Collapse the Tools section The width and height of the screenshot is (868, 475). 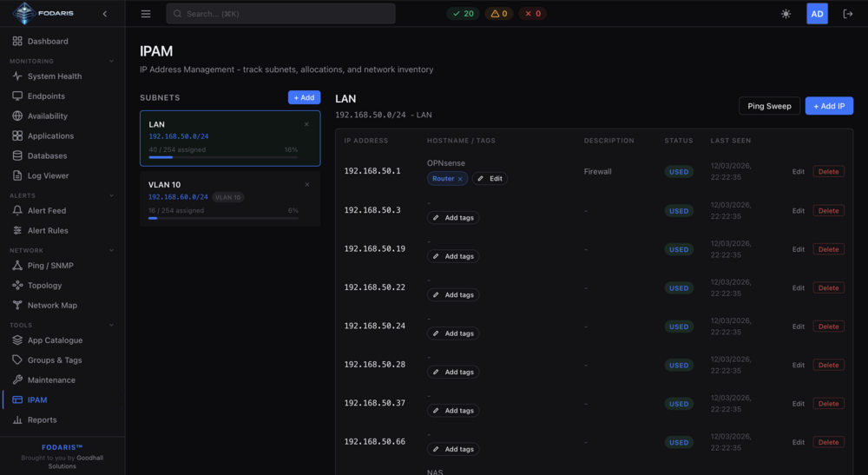click(111, 325)
